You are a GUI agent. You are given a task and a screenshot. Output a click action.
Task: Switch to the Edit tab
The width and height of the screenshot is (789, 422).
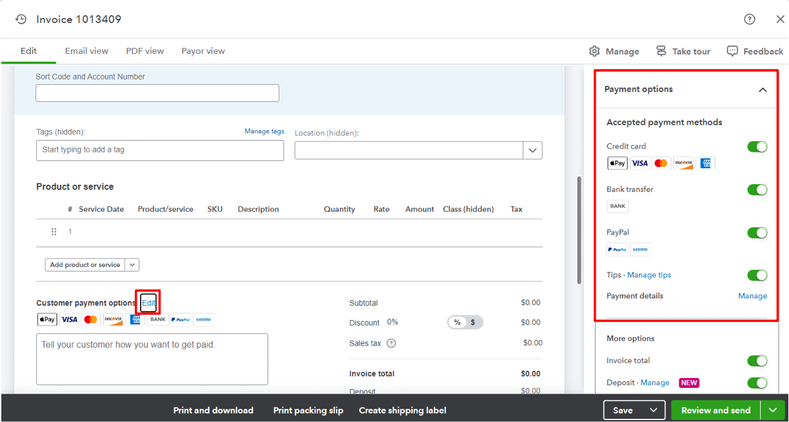[x=28, y=51]
